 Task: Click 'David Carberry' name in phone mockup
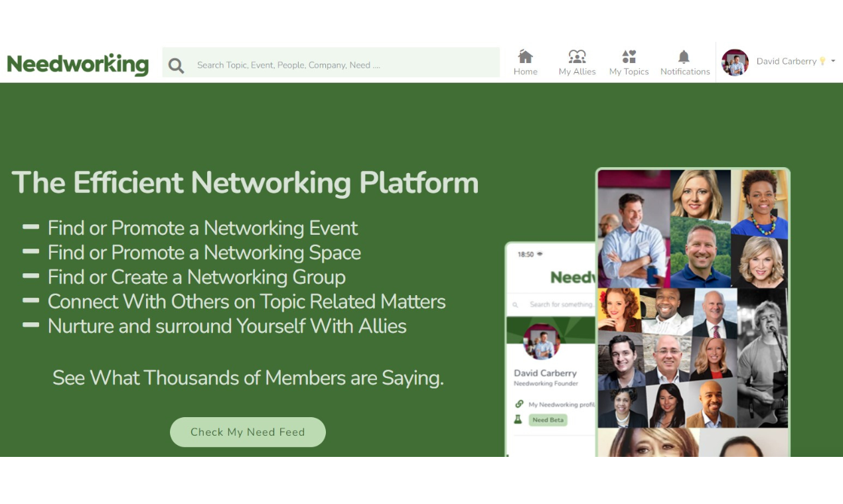pyautogui.click(x=545, y=373)
